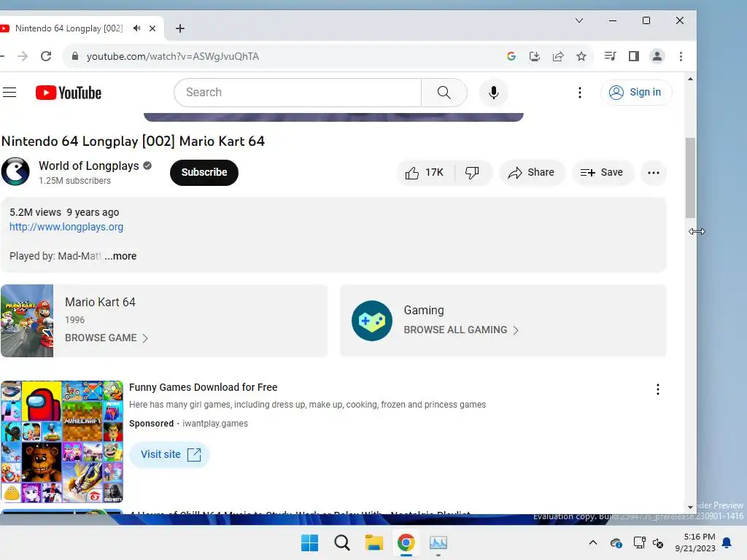Open the World of Longplays channel avatar
The image size is (747, 560).
tap(15, 171)
